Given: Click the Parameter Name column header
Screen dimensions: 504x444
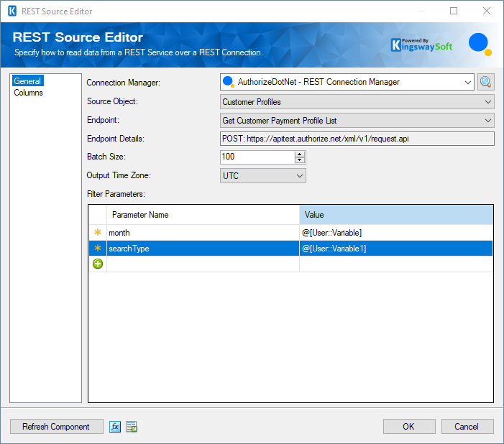Looking at the screenshot, I should (x=203, y=215).
